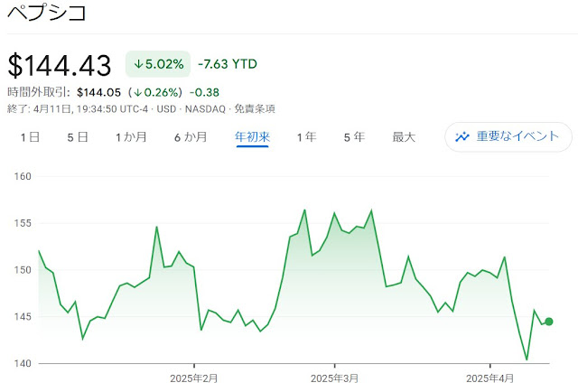The height and width of the screenshot is (392, 578).
Task: Open the 5年 chart range tab
Action: (x=354, y=137)
